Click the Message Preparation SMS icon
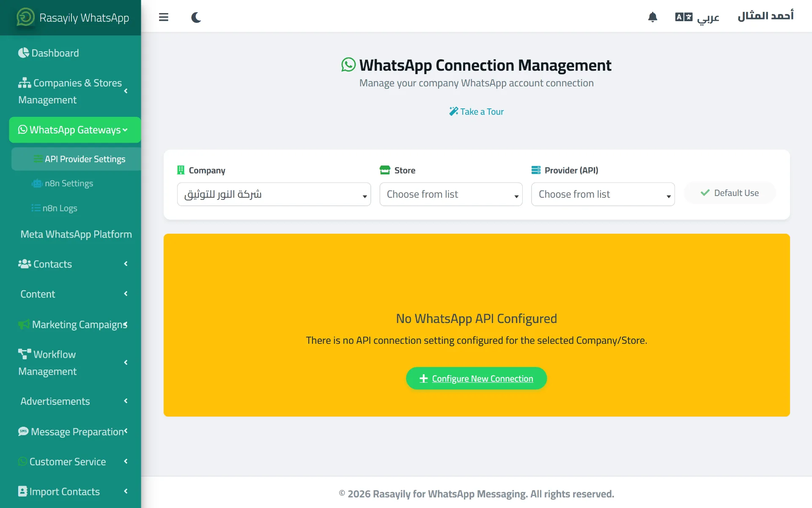812x508 pixels. click(x=23, y=431)
